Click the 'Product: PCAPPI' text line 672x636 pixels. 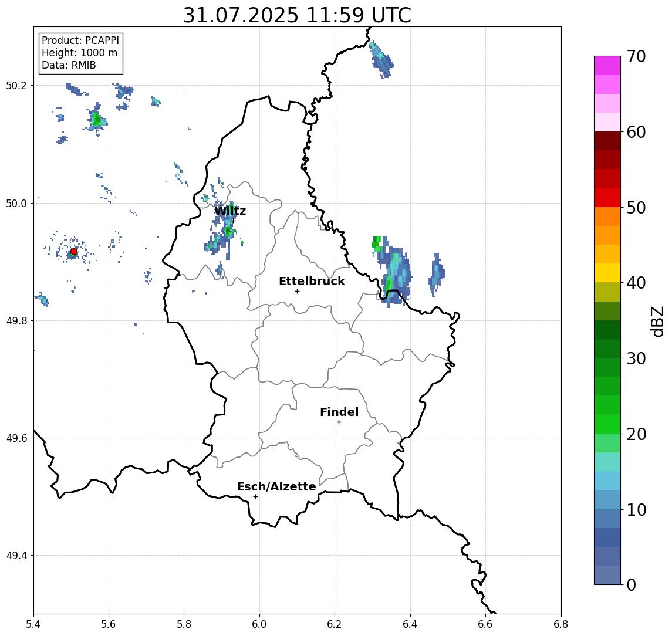80,40
